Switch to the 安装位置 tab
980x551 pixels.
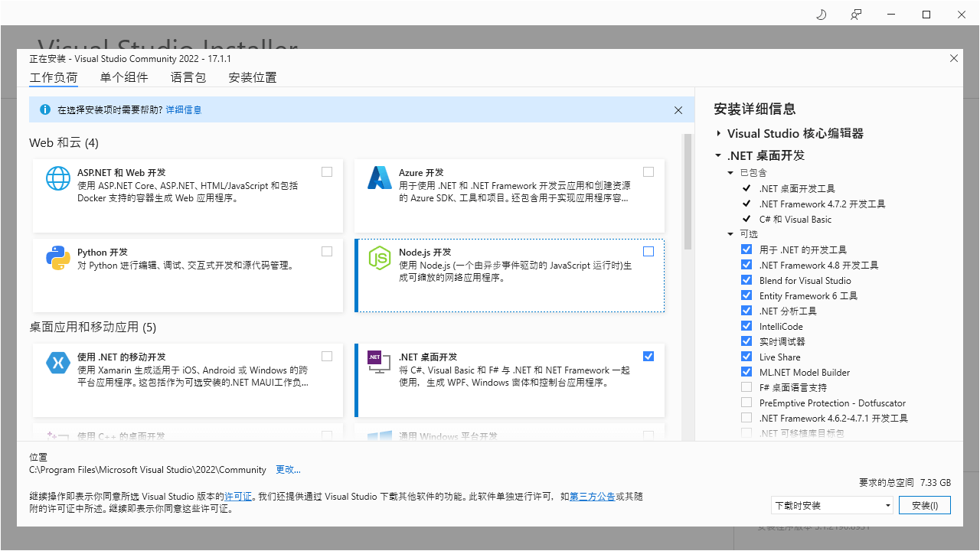point(253,77)
